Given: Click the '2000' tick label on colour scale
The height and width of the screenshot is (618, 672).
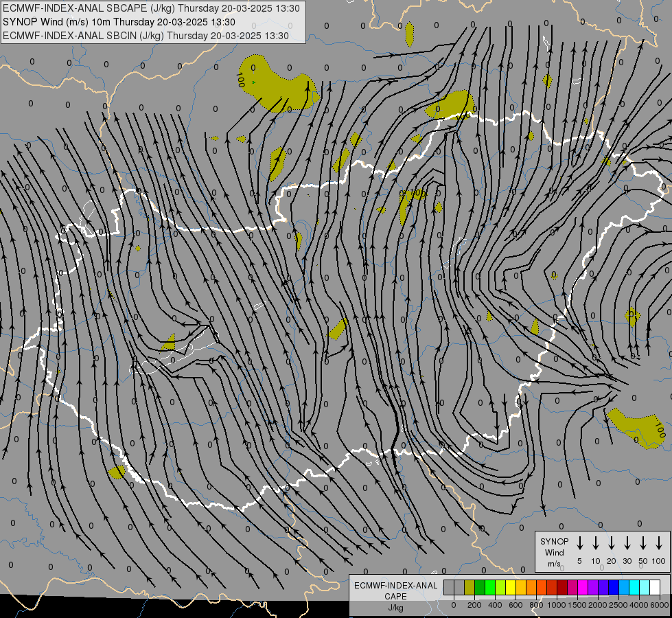Looking at the screenshot, I should [x=598, y=605].
